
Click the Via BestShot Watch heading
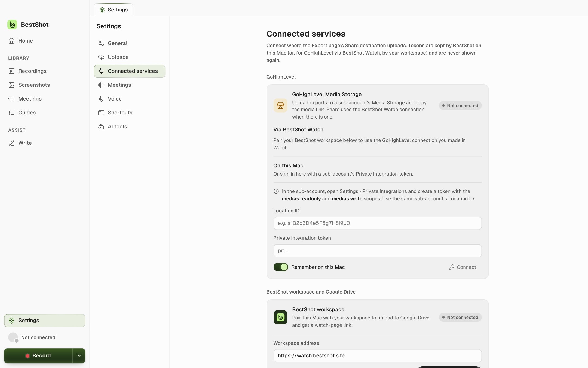pos(298,129)
